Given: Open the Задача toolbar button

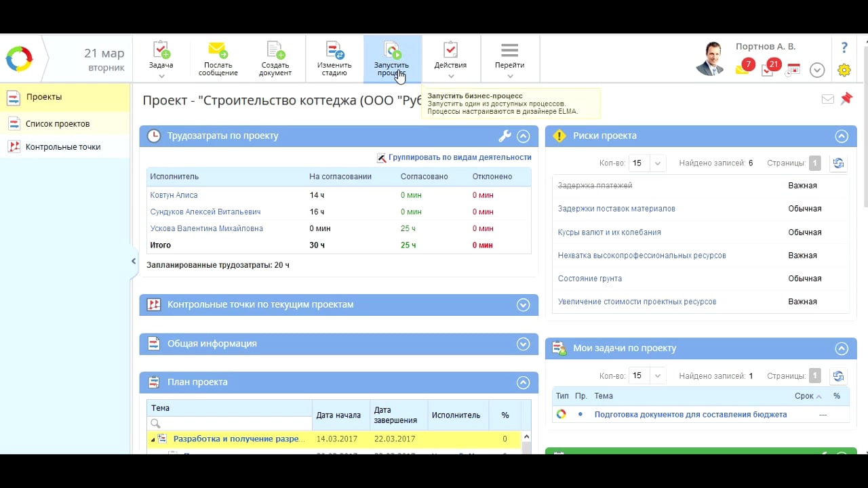Looking at the screenshot, I should [x=161, y=59].
